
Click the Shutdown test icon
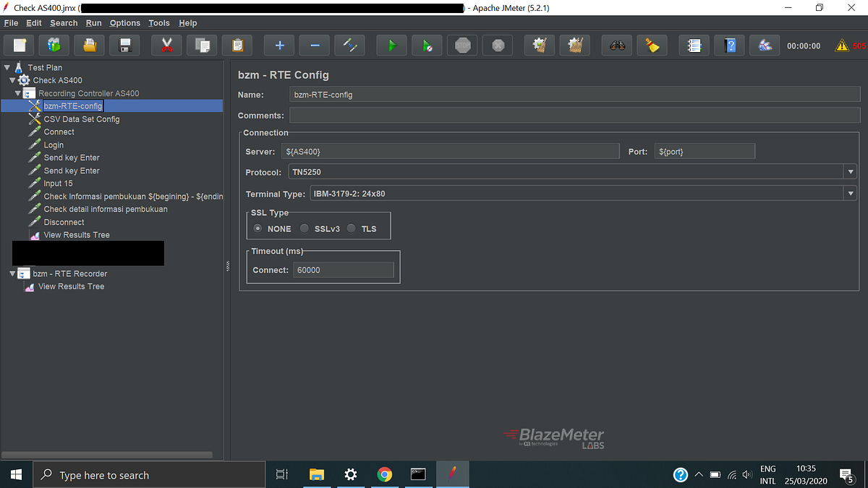(498, 46)
